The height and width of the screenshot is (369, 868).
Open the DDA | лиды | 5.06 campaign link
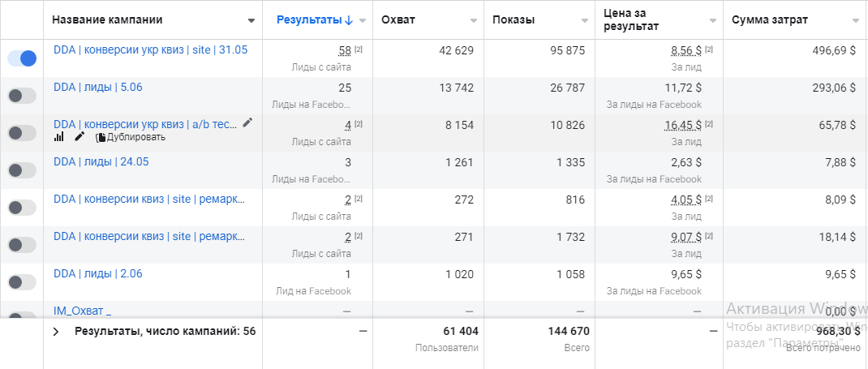pos(97,87)
